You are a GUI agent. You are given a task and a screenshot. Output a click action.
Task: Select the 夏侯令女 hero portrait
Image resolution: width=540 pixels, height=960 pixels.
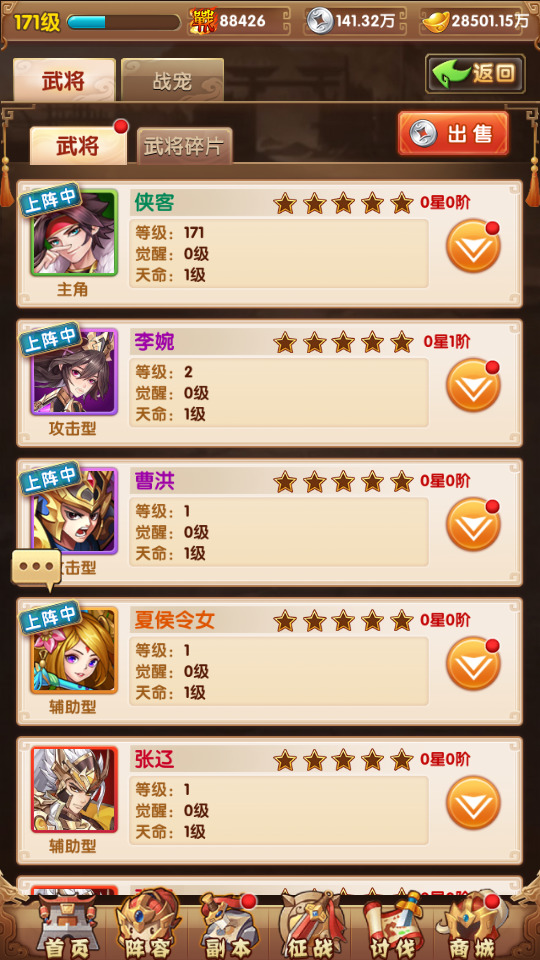[74, 650]
